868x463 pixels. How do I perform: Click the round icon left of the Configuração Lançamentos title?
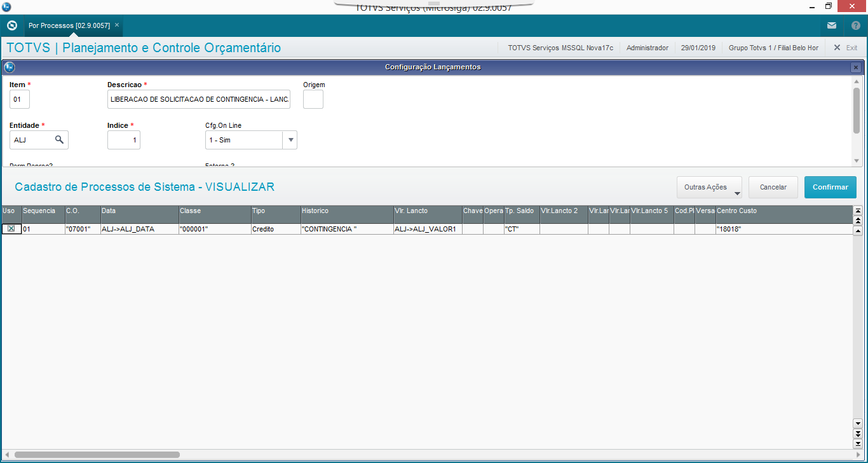coord(9,67)
